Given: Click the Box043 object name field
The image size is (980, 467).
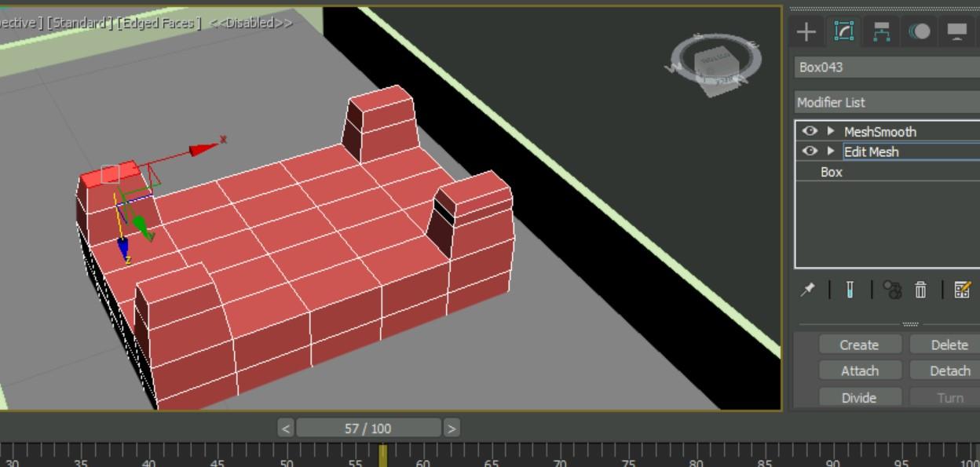Looking at the screenshot, I should tap(887, 67).
